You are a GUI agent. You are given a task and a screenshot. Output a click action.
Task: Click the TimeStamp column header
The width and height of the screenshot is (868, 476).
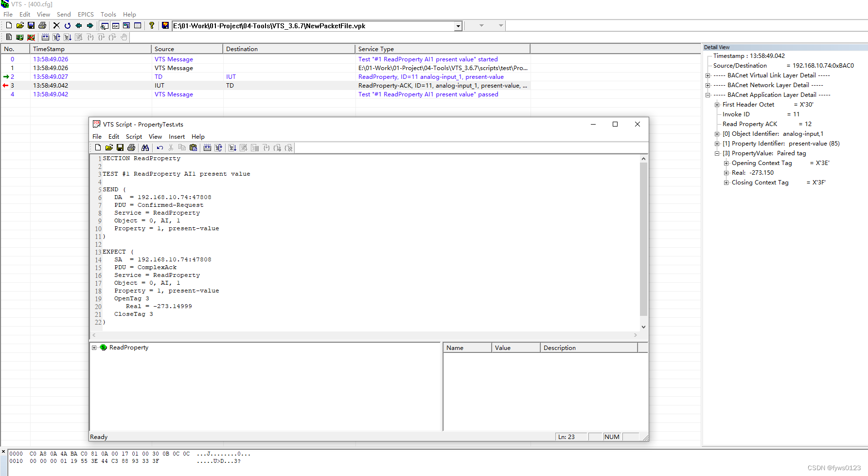[x=90, y=49]
